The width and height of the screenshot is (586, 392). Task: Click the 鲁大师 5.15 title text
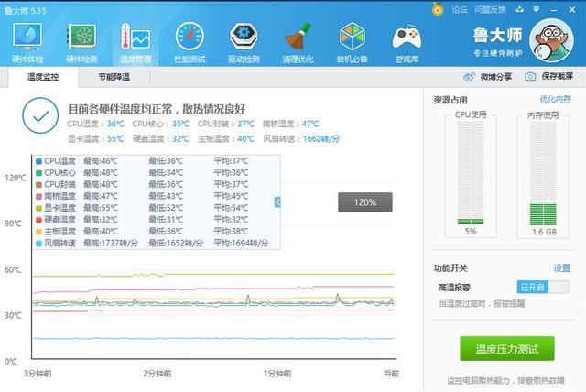coord(26,11)
